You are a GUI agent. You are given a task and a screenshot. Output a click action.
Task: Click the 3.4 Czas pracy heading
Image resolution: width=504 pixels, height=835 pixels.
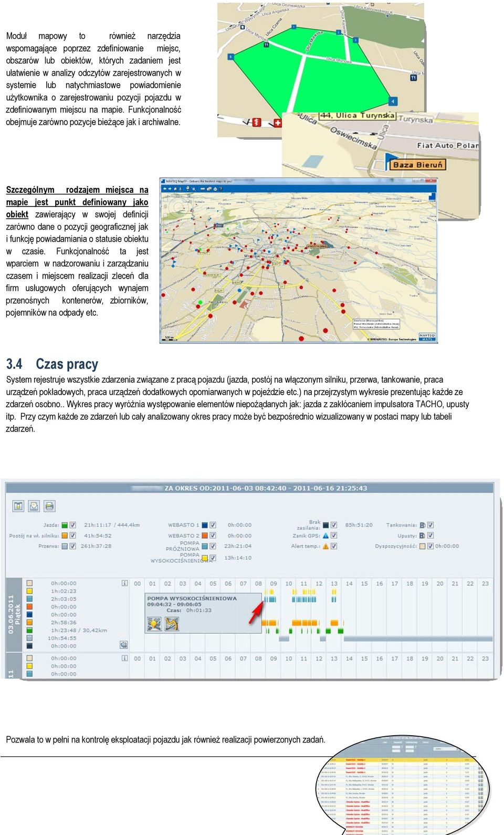tap(52, 364)
